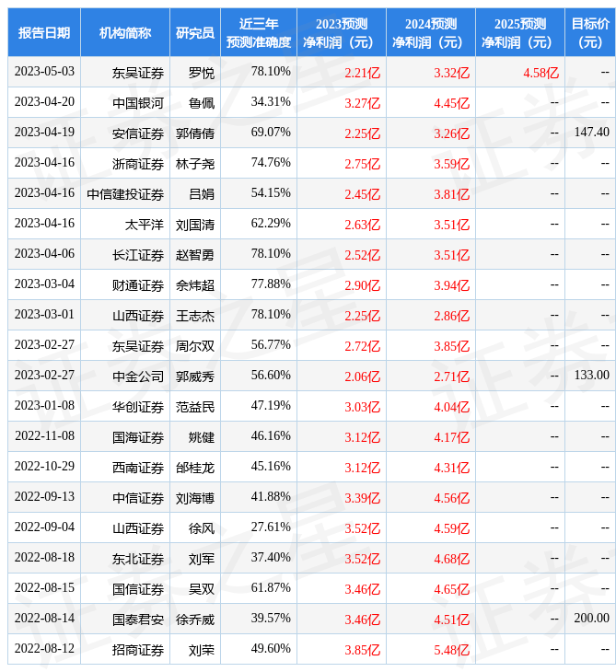Click accuracy value 74.76%
This screenshot has height=672, width=616.
pyautogui.click(x=271, y=162)
